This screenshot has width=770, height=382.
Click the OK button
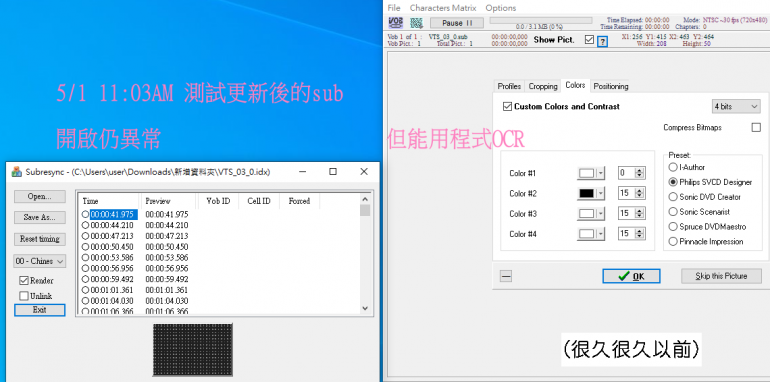631,276
